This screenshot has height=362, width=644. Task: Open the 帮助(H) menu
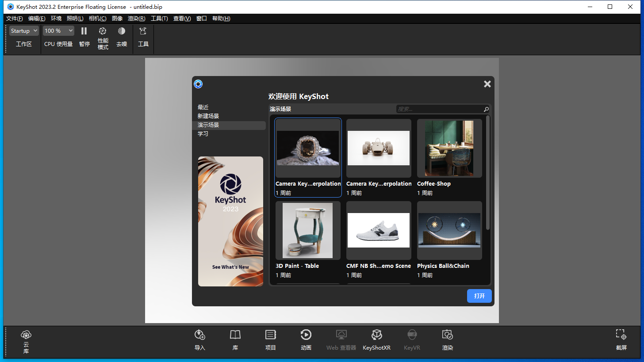pos(221,19)
